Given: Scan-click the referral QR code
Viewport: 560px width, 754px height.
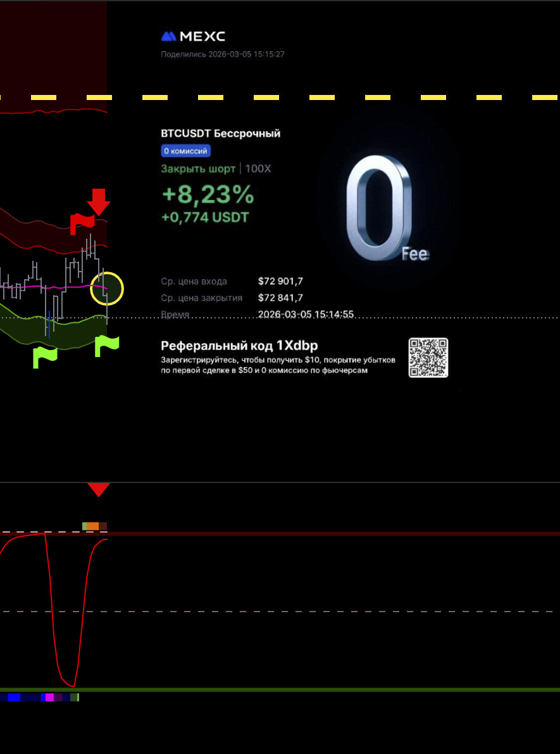Looking at the screenshot, I should pyautogui.click(x=428, y=358).
